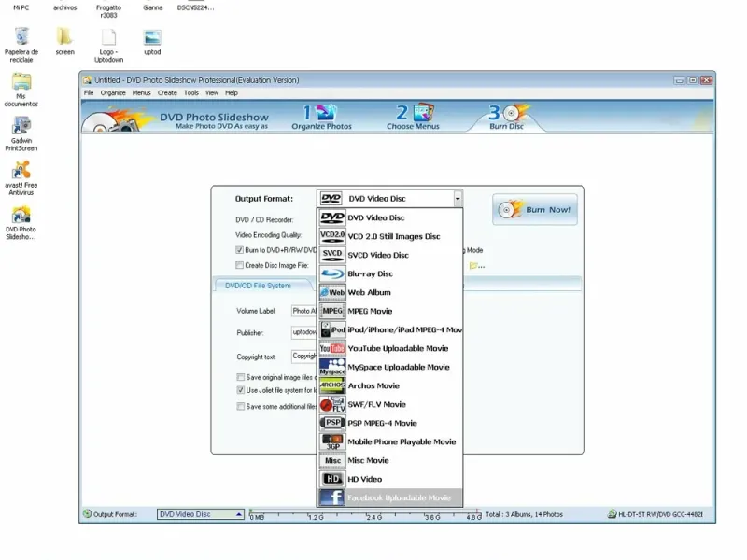Select the 3GP Mobile Phone Movie icon
This screenshot has width=747, height=560.
(x=332, y=441)
